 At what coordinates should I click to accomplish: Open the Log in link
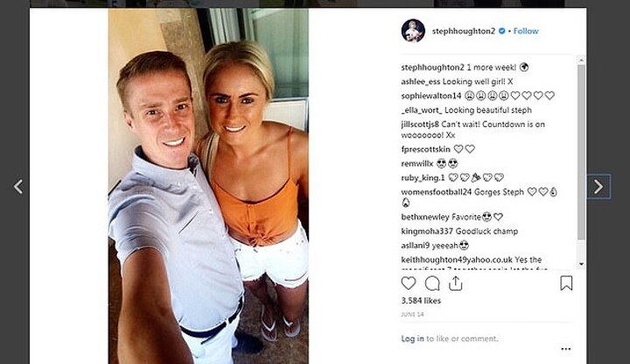[412, 339]
